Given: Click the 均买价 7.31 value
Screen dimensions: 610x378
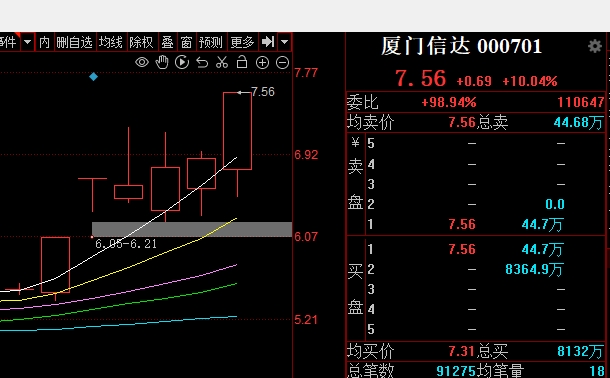Looking at the screenshot, I should pos(462,352).
